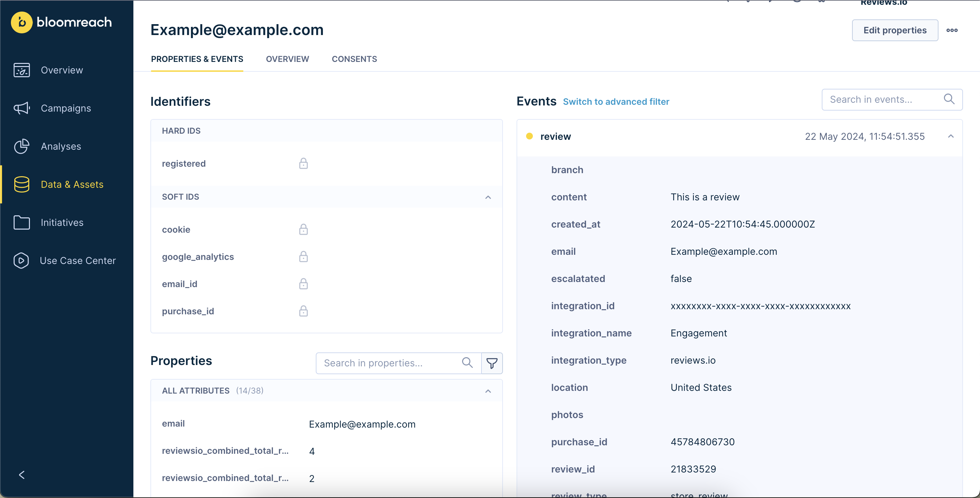980x498 pixels.
Task: Click the bloomreach logo icon
Action: (22, 22)
